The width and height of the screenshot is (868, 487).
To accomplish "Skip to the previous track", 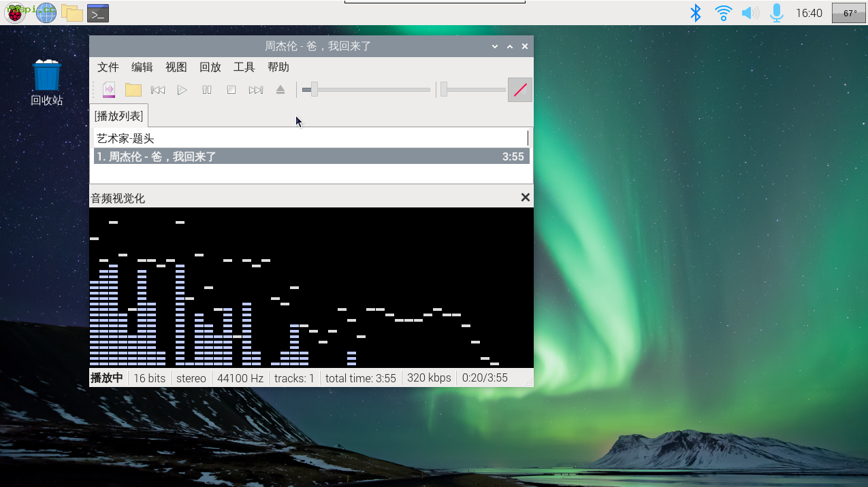I will click(x=158, y=90).
